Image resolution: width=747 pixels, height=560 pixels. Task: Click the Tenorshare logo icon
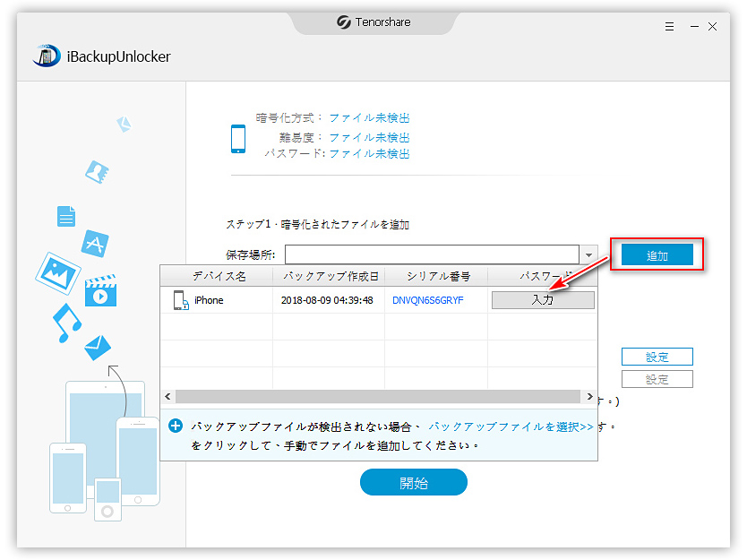(x=343, y=22)
